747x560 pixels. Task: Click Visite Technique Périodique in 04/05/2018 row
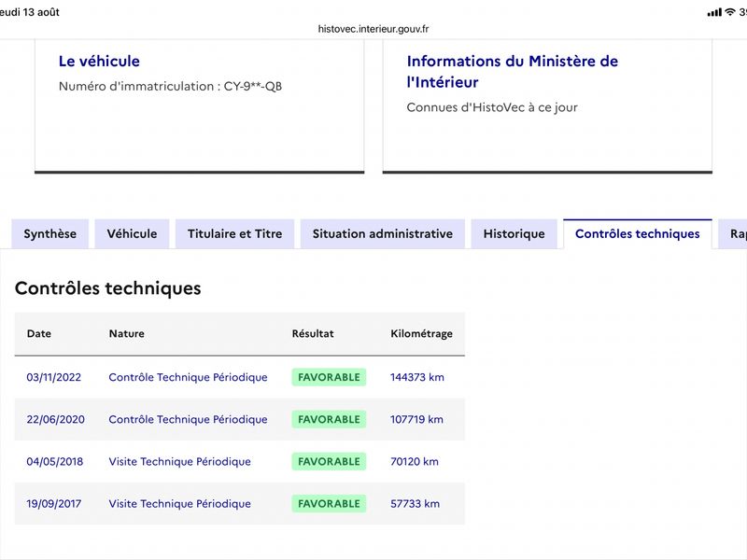tap(180, 461)
